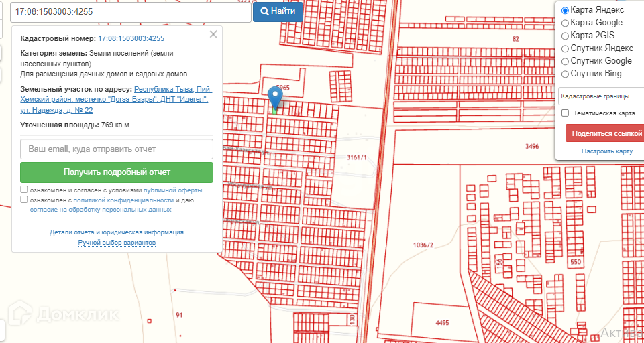Close the cadastral info panel
Screen dimensions: 644x343
click(x=213, y=34)
